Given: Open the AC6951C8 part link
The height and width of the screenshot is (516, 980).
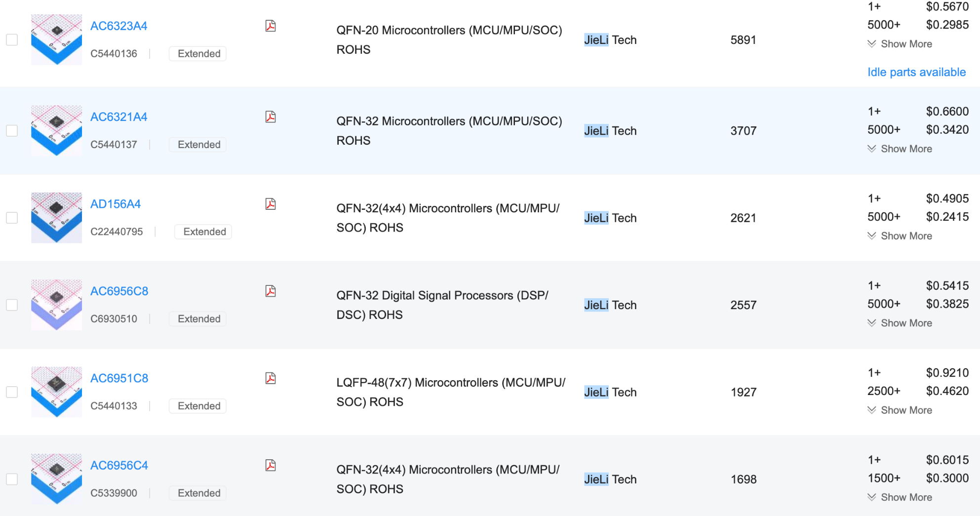Looking at the screenshot, I should click(119, 378).
